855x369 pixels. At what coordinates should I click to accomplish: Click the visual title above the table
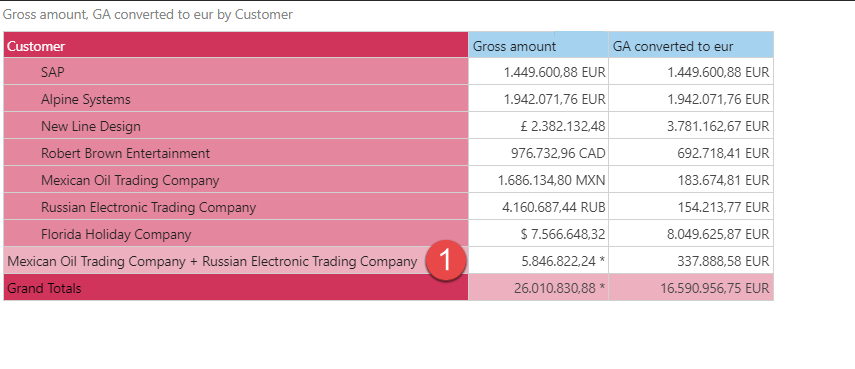[148, 15]
